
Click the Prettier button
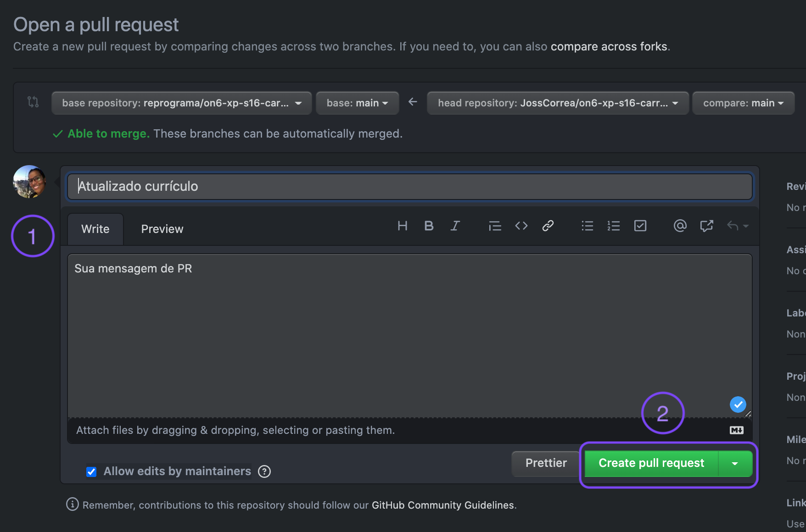pyautogui.click(x=546, y=463)
